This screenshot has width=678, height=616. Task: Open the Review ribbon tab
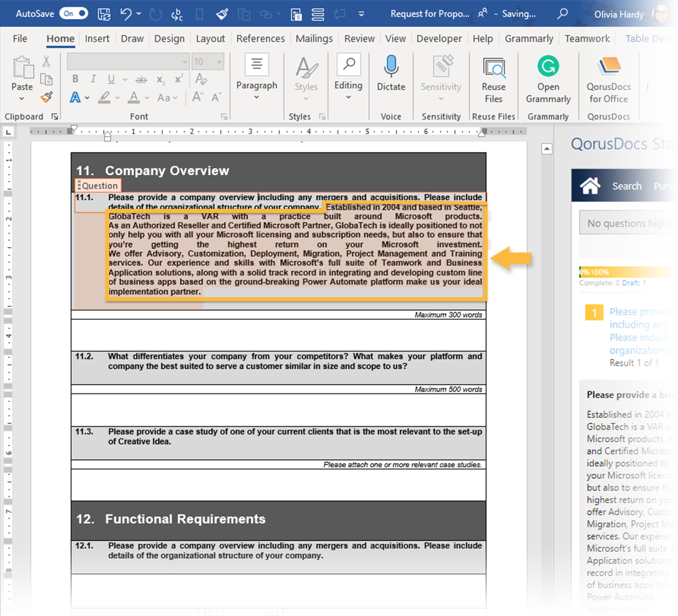(x=359, y=39)
